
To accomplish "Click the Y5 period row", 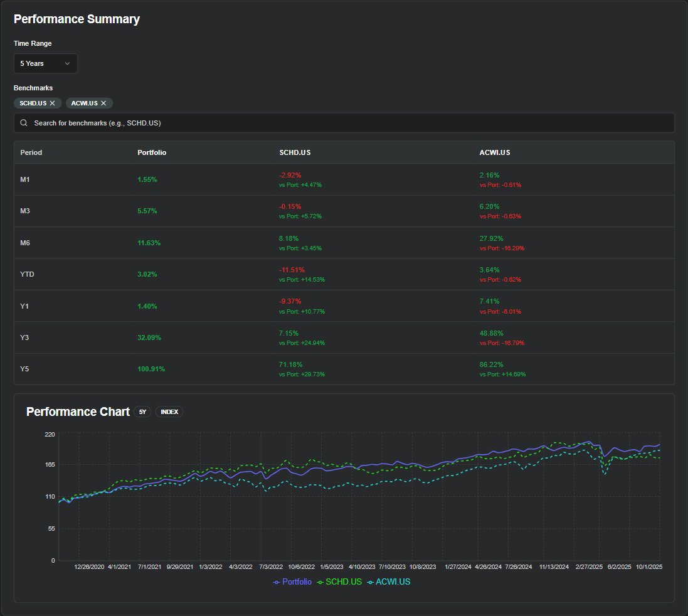I will click(344, 369).
